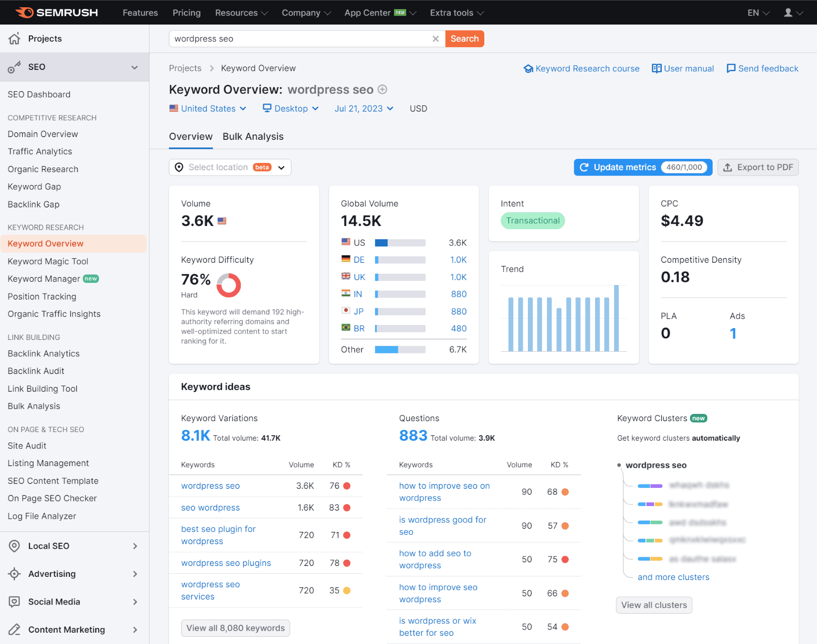Open Local SEO using its pin icon
The width and height of the screenshot is (817, 644).
(x=15, y=546)
